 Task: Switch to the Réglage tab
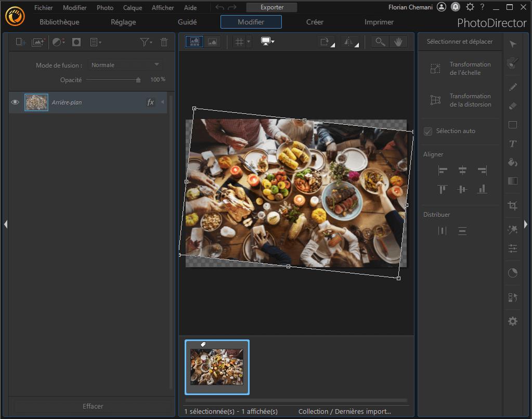coord(123,22)
